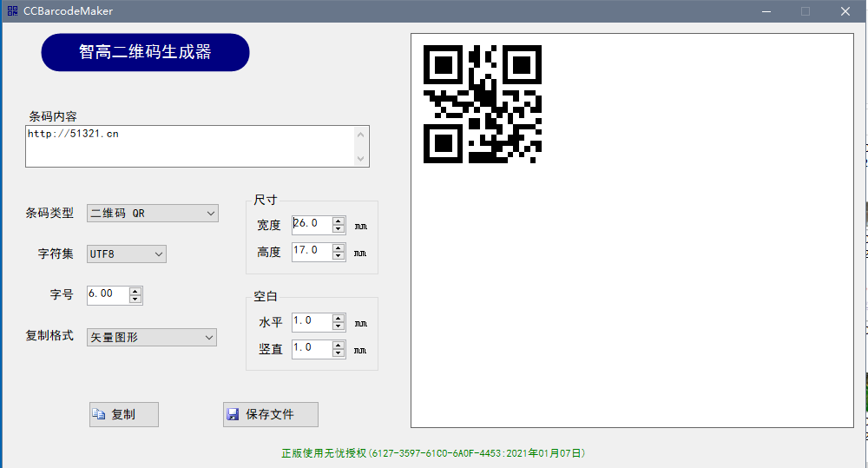Click the generated QR code image
868x468 pixels.
(x=482, y=104)
